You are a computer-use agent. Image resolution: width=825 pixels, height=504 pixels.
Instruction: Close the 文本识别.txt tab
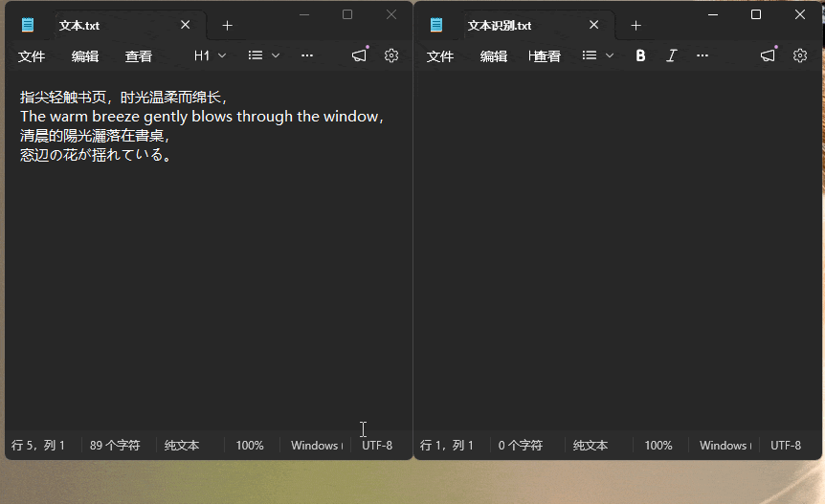593,25
